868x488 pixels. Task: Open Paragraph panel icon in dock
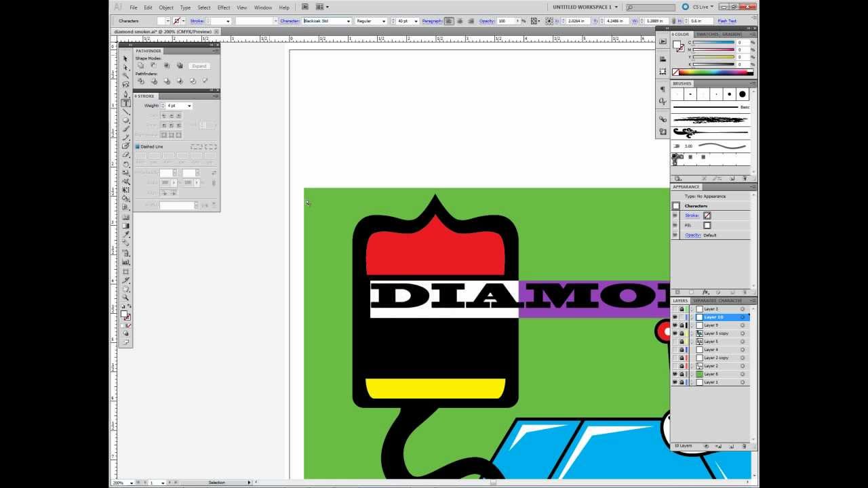pos(663,89)
